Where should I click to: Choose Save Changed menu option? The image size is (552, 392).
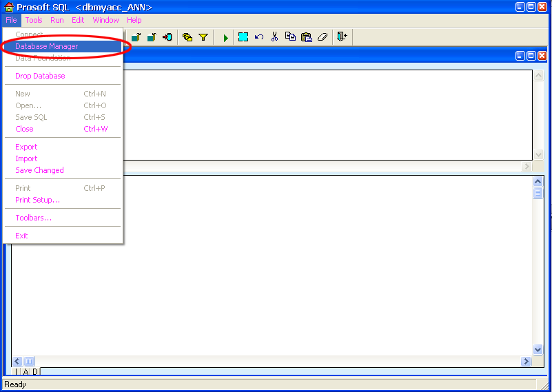(39, 170)
